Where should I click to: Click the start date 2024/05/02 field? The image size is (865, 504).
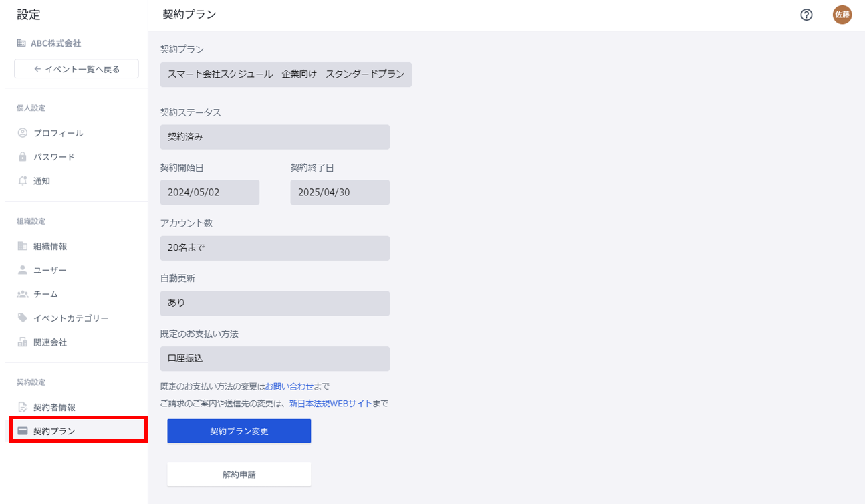coord(210,193)
